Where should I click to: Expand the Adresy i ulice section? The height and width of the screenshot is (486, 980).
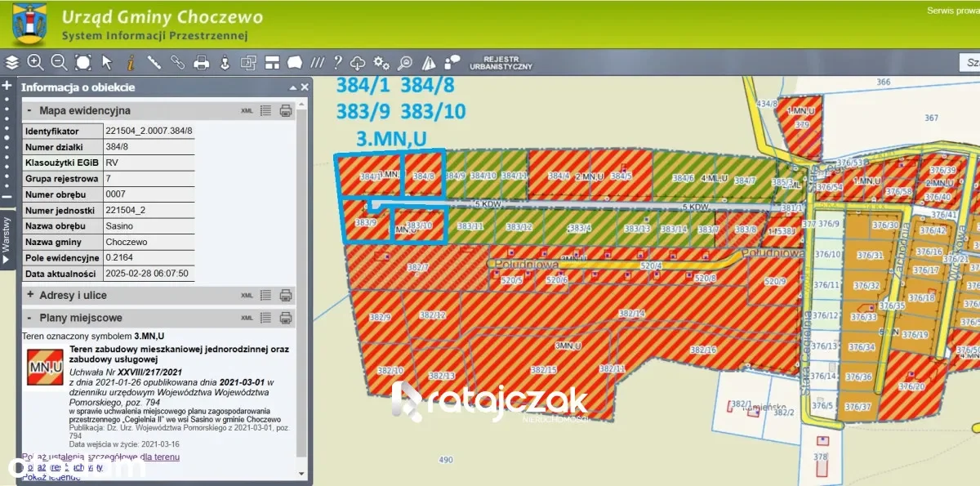pyautogui.click(x=30, y=295)
